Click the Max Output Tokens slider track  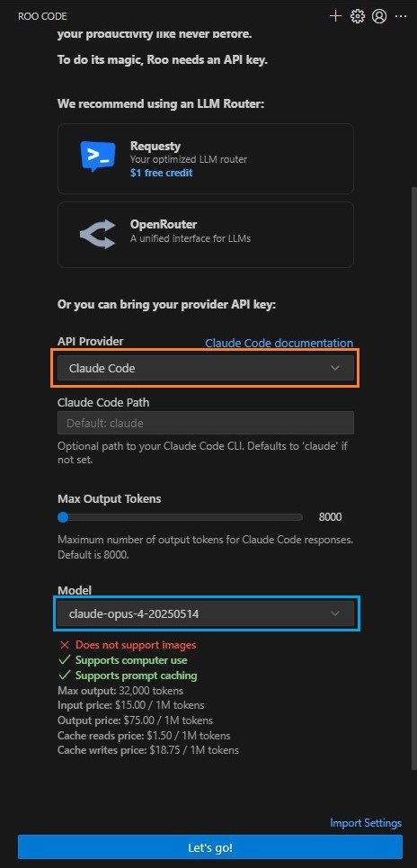point(181,517)
